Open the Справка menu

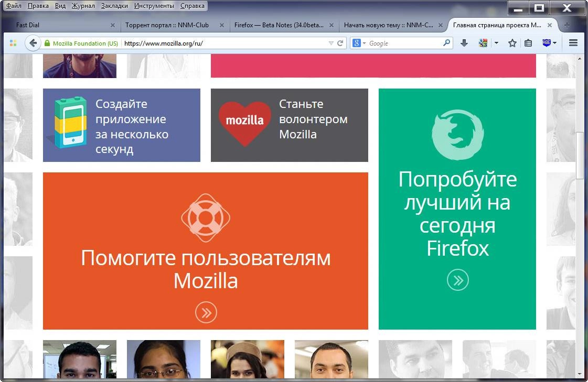[193, 6]
